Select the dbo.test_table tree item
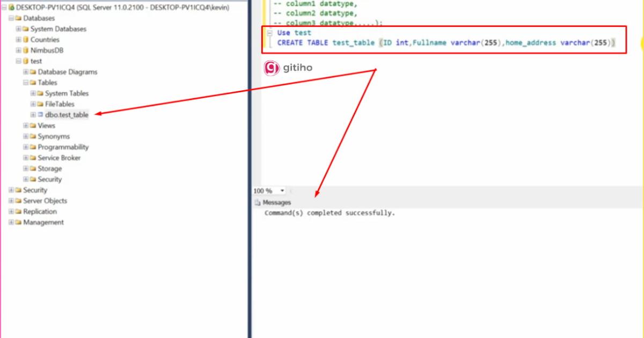This screenshot has height=338, width=644. coord(66,114)
